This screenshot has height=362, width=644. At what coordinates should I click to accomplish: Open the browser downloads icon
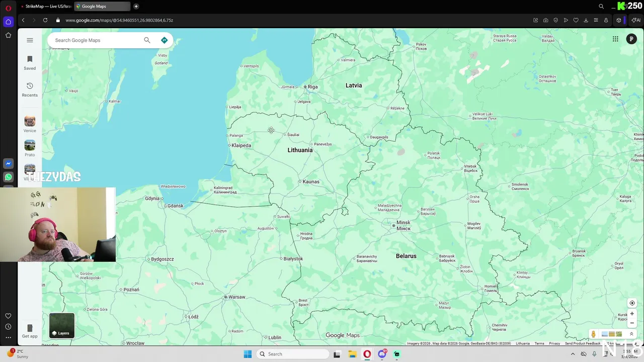pos(586,20)
